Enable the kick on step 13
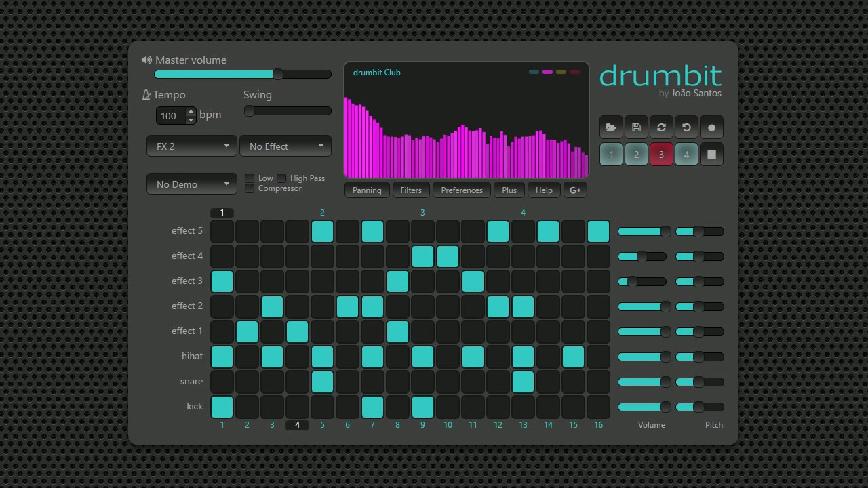Viewport: 868px width, 488px height. (523, 407)
